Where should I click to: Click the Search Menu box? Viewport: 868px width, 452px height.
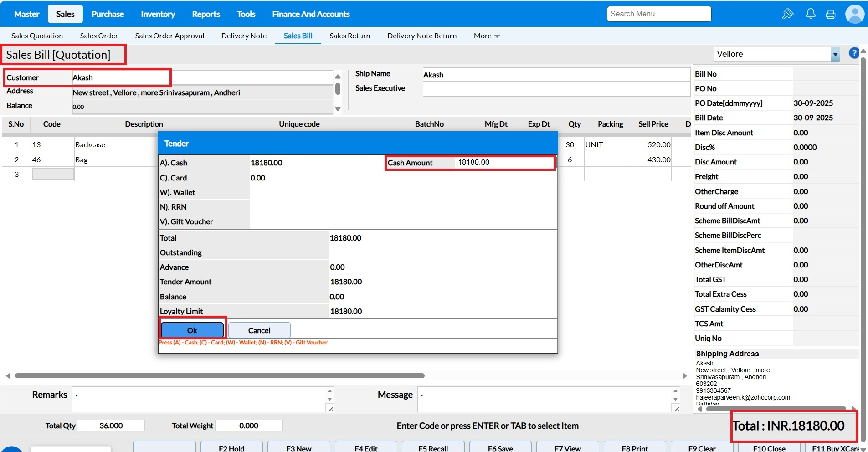click(x=658, y=14)
